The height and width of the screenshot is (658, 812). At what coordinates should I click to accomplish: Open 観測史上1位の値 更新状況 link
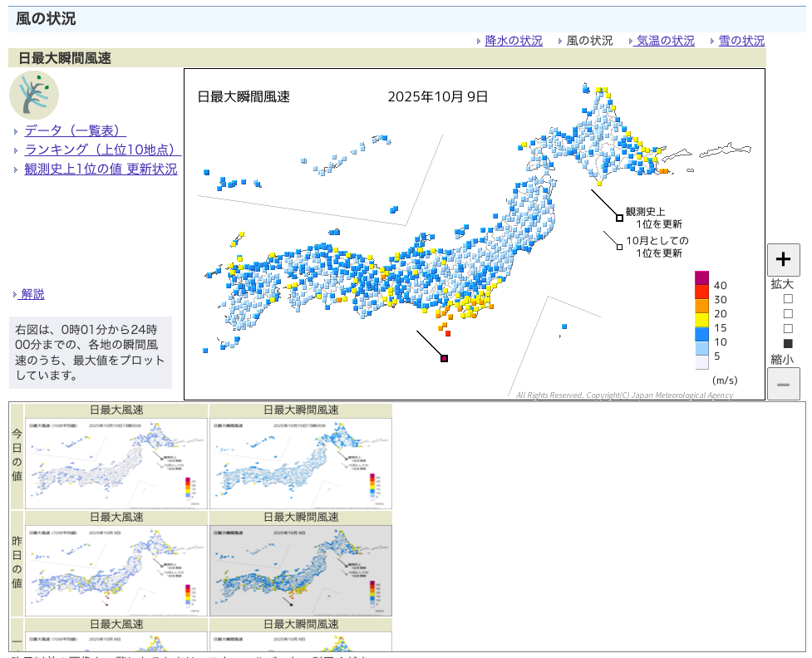tap(101, 169)
